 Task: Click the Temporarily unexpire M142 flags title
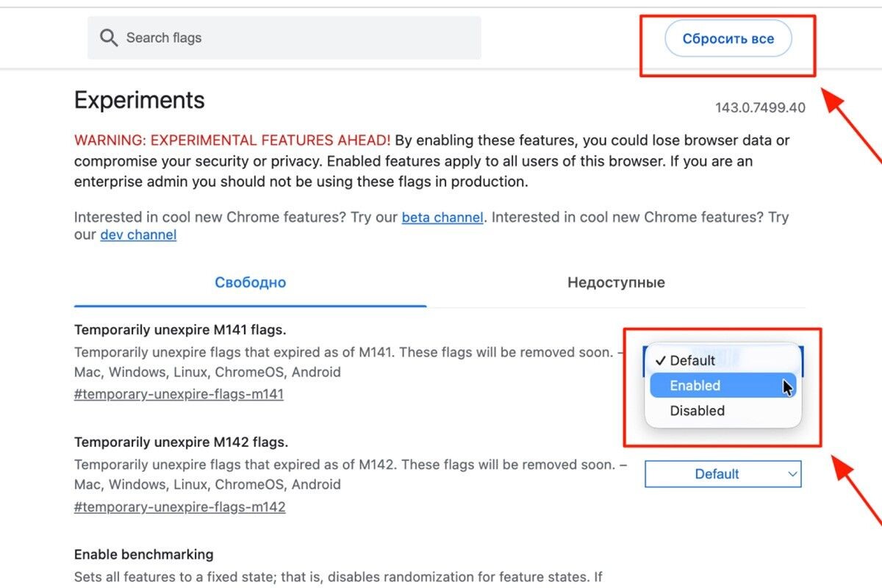[x=181, y=442]
